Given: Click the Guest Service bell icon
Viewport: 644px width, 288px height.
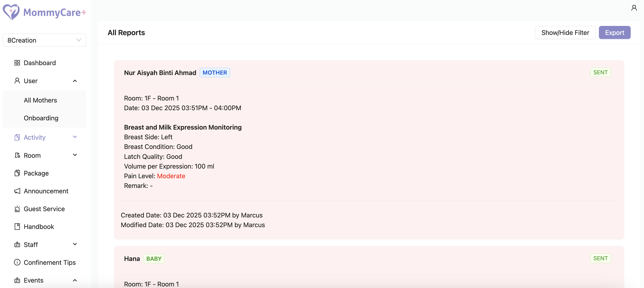Looking at the screenshot, I should (17, 209).
